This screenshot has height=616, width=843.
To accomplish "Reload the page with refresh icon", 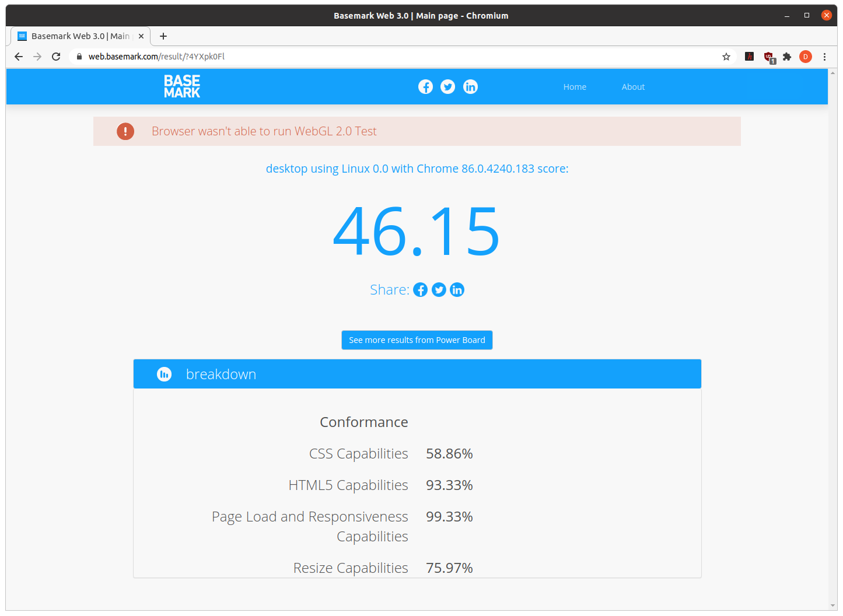I will pyautogui.click(x=56, y=57).
